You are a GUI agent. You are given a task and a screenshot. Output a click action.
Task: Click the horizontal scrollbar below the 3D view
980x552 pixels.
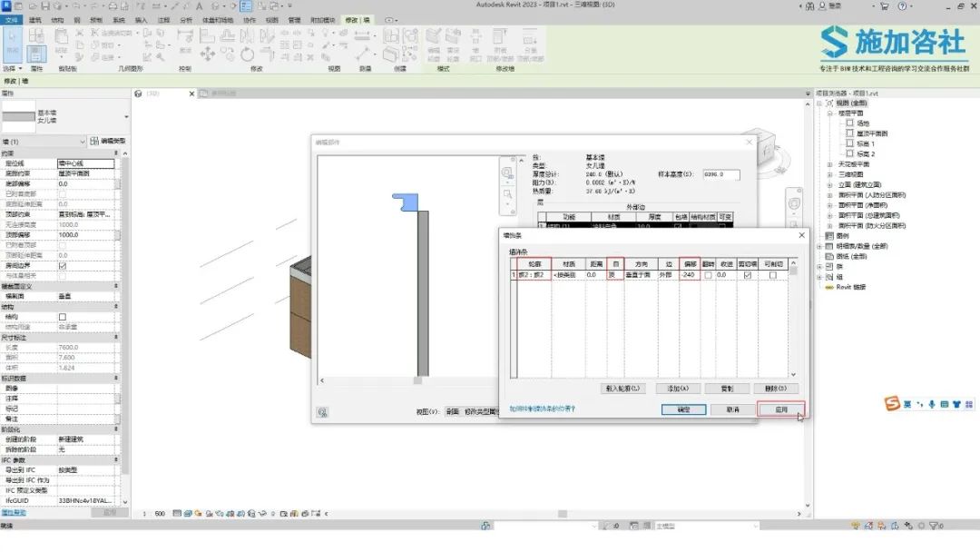(x=563, y=514)
